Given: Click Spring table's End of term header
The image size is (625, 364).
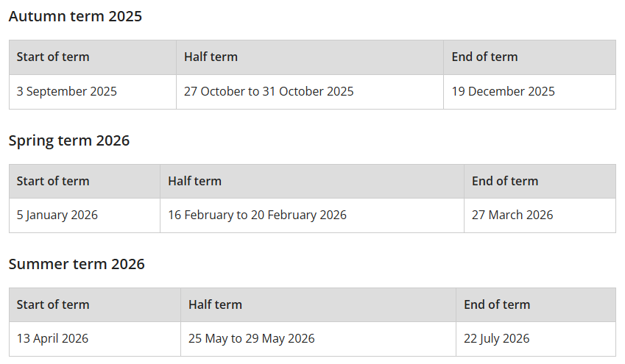Looking at the screenshot, I should (x=505, y=181).
